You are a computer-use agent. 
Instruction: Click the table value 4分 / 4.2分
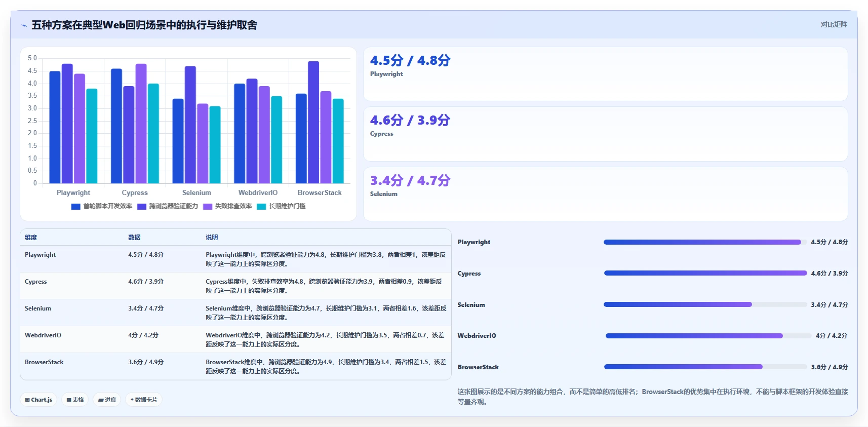pyautogui.click(x=143, y=335)
